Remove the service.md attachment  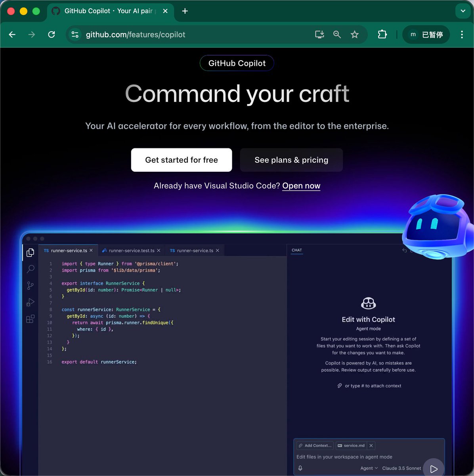(371, 445)
